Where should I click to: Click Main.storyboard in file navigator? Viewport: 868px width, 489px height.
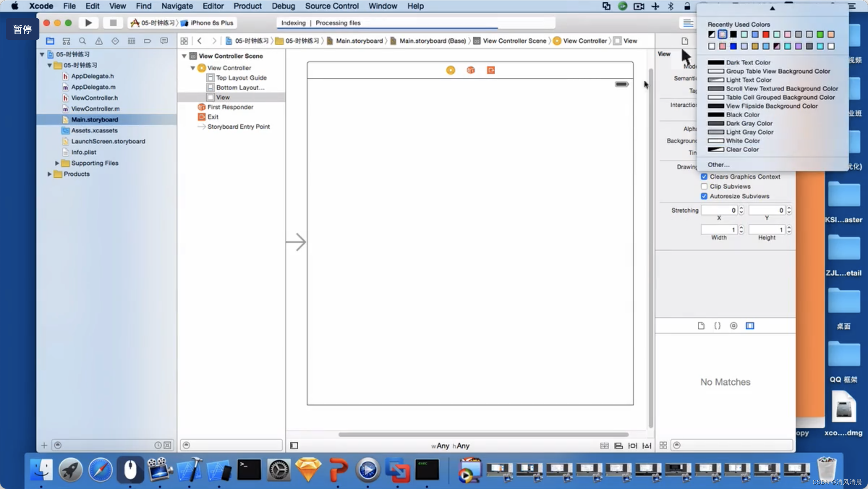point(94,119)
